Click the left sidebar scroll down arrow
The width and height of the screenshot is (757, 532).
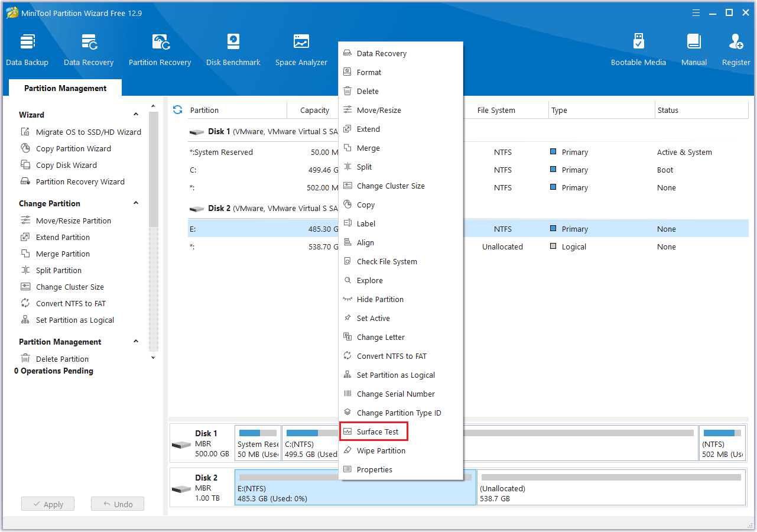pyautogui.click(x=154, y=358)
